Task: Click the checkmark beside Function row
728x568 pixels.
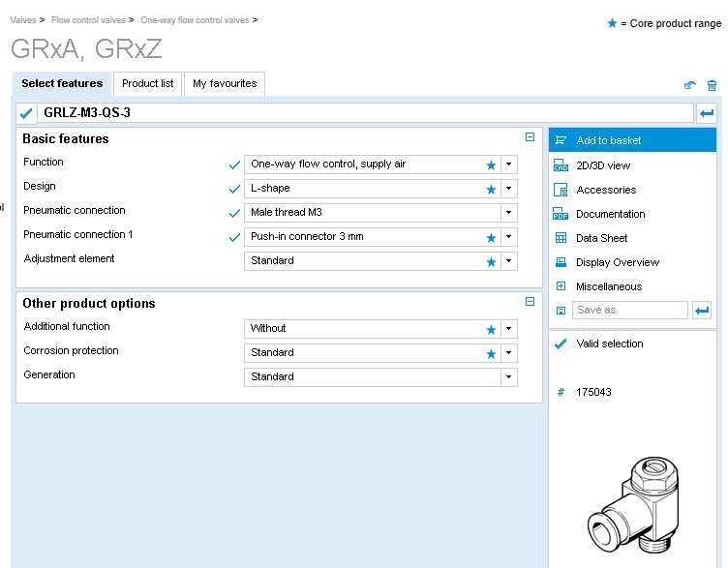Action: click(234, 164)
